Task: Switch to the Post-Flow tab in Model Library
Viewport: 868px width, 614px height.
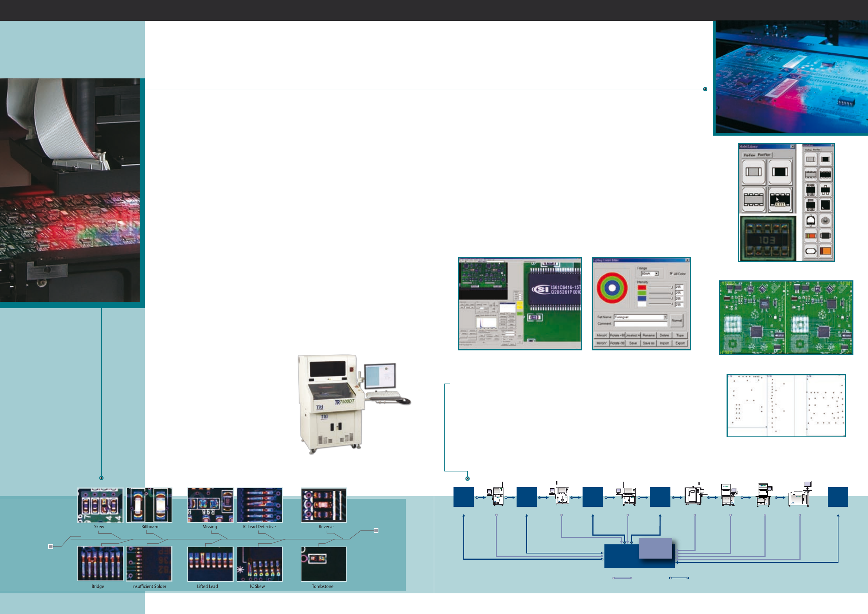Action: point(764,155)
